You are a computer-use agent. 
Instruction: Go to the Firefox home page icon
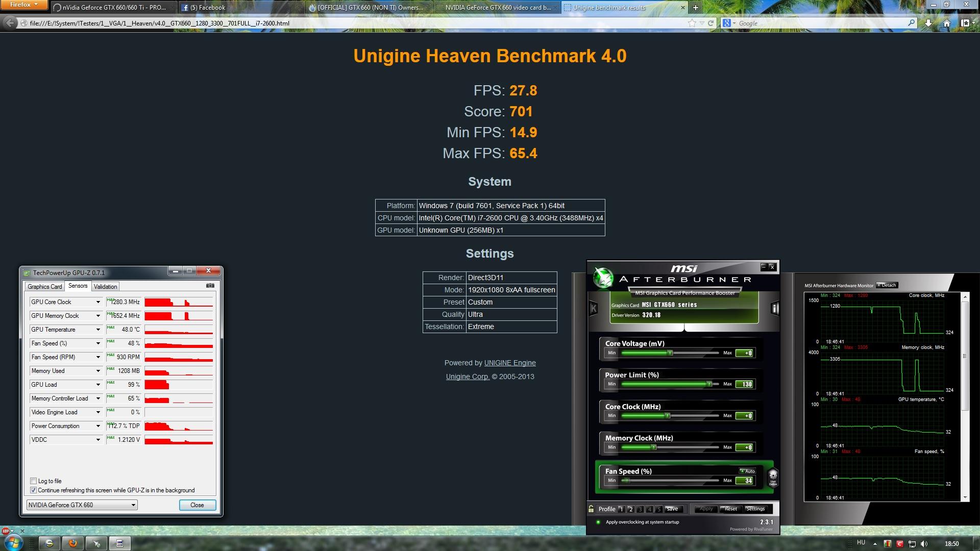point(946,23)
